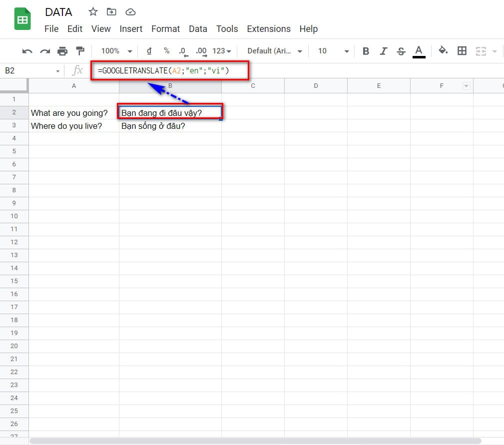The height and width of the screenshot is (445, 504).
Task: Toggle Bold formatting
Action: coord(366,51)
